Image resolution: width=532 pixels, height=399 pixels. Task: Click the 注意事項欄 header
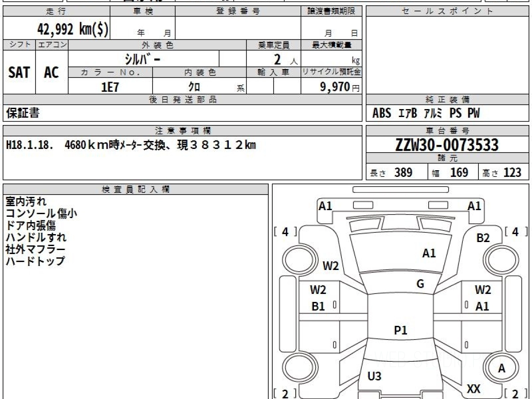[182, 131]
